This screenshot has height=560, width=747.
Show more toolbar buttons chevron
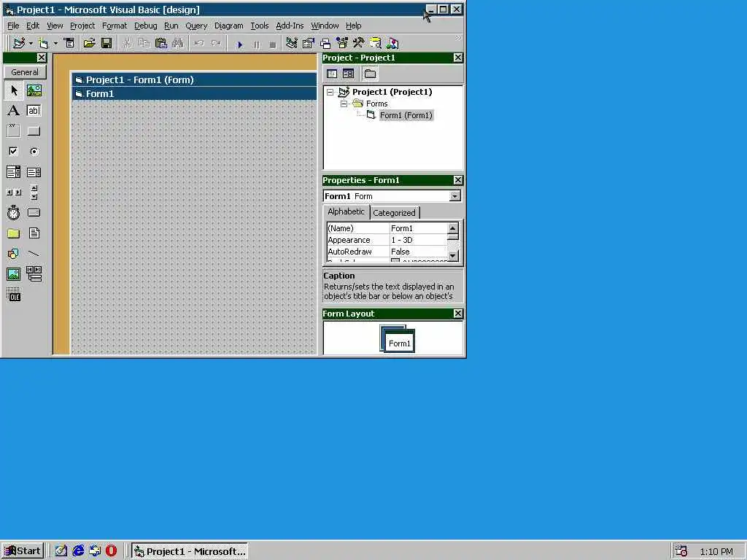click(458, 38)
